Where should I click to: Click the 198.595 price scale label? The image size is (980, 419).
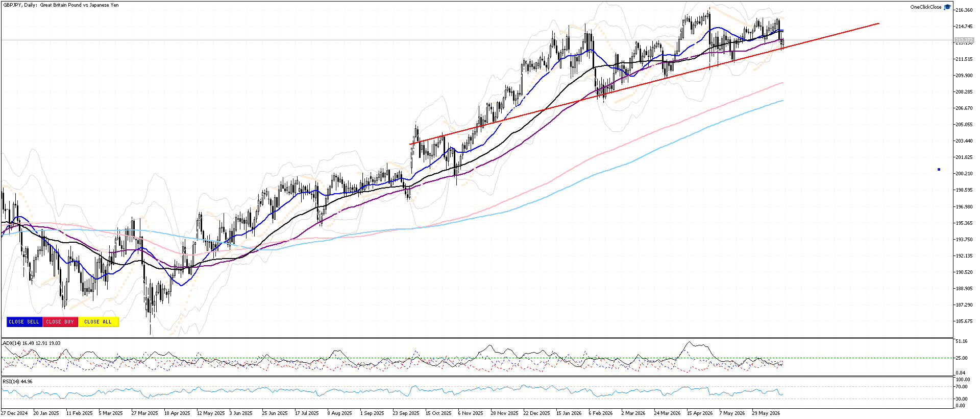tap(964, 190)
